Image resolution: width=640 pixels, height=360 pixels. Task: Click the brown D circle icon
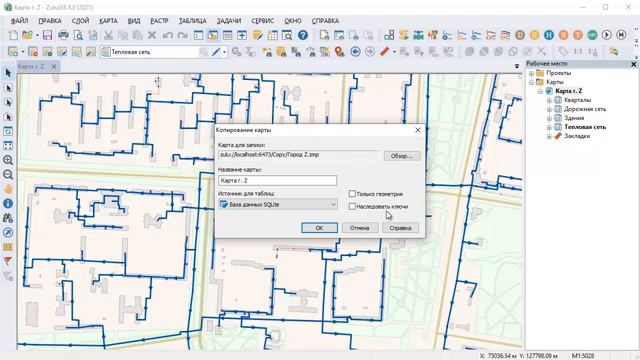[520, 35]
